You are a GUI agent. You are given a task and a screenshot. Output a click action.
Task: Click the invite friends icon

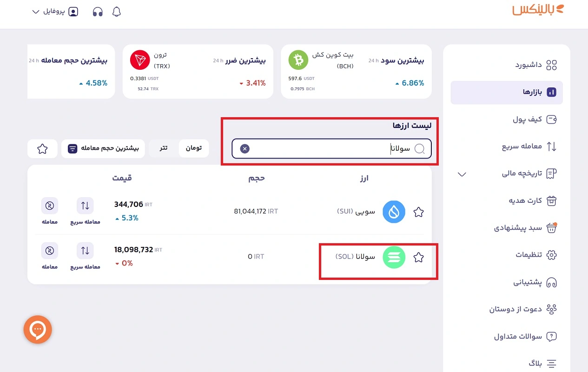pos(551,309)
